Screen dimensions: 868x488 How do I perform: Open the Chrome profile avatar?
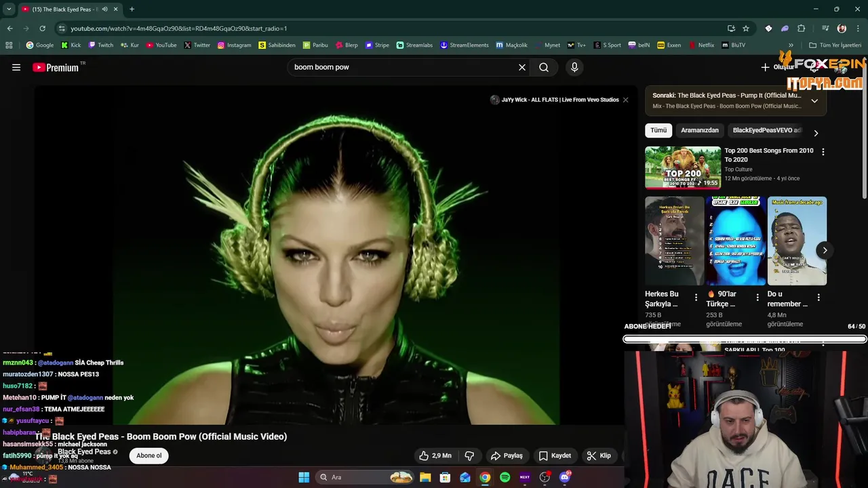click(842, 28)
